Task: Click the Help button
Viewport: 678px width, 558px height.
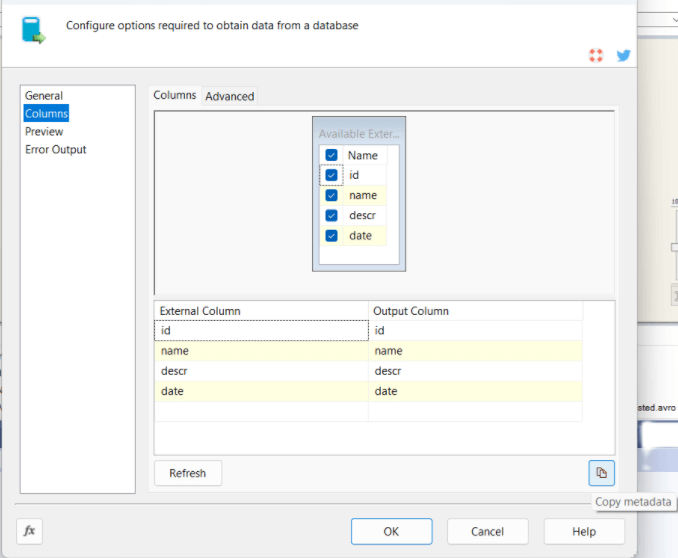Action: [584, 531]
